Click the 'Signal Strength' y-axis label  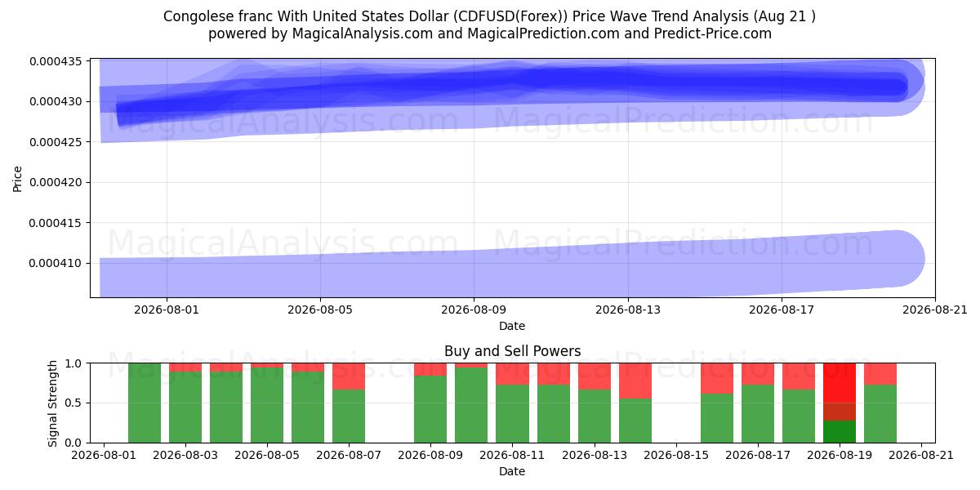coord(53,403)
